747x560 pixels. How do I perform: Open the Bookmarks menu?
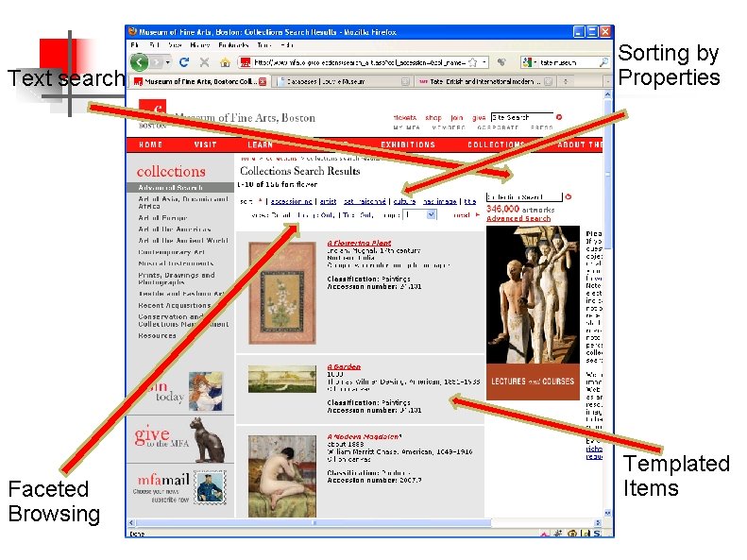(x=233, y=45)
